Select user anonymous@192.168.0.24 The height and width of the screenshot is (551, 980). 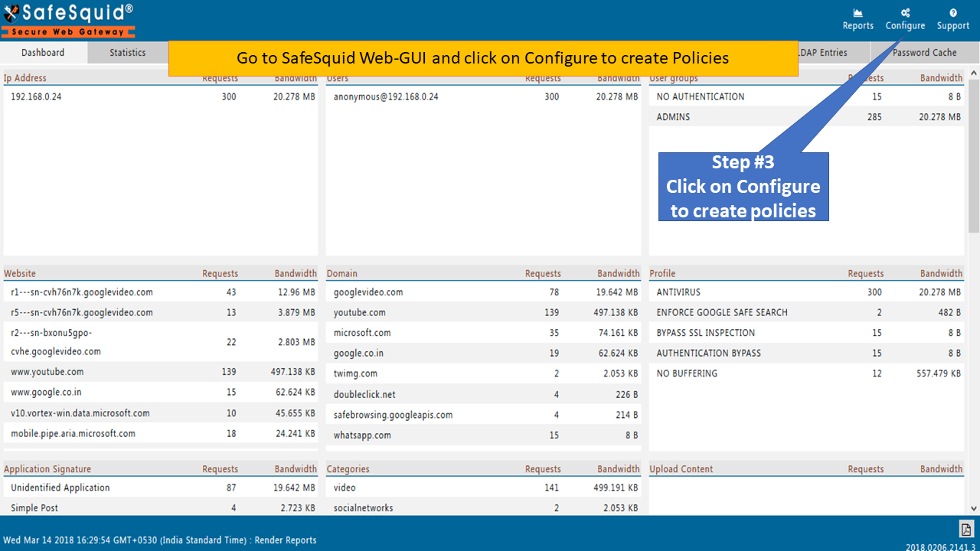[483, 97]
